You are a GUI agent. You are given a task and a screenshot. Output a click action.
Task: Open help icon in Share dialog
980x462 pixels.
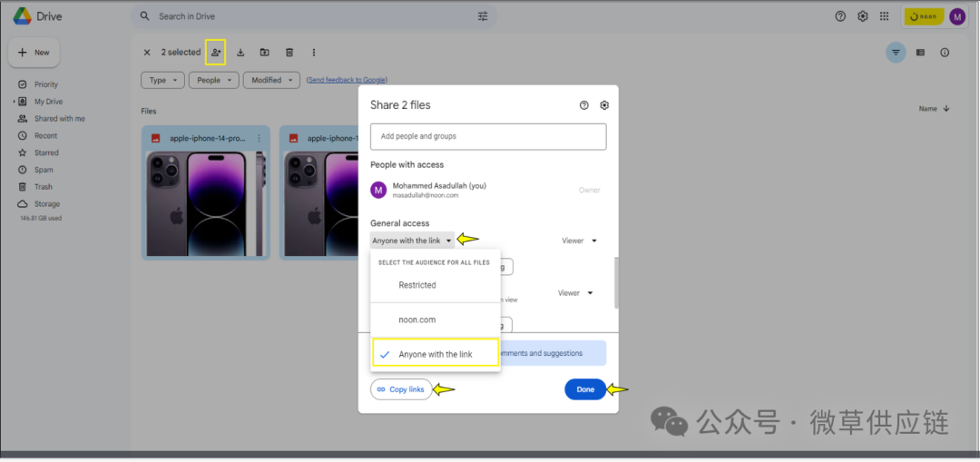(x=583, y=105)
